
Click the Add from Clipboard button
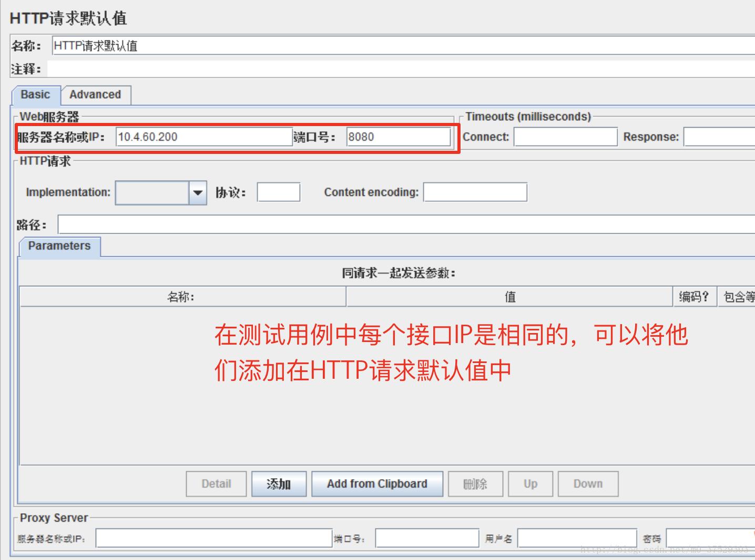376,483
